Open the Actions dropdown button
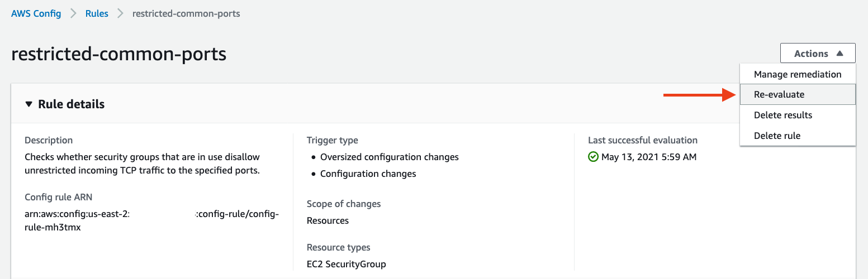This screenshot has height=279, width=868. (x=818, y=54)
